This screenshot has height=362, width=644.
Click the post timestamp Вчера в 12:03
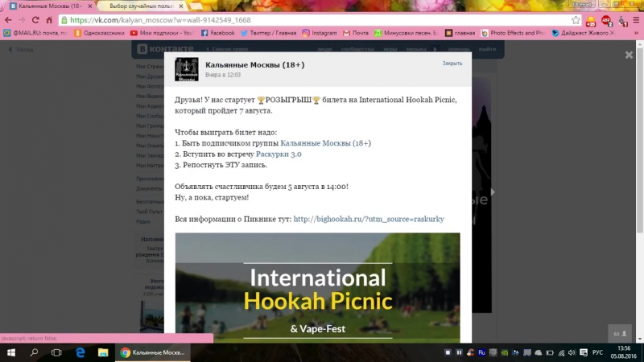223,75
